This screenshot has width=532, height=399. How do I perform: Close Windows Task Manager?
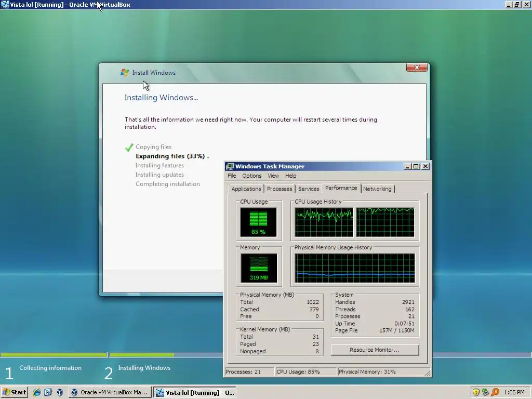point(425,166)
